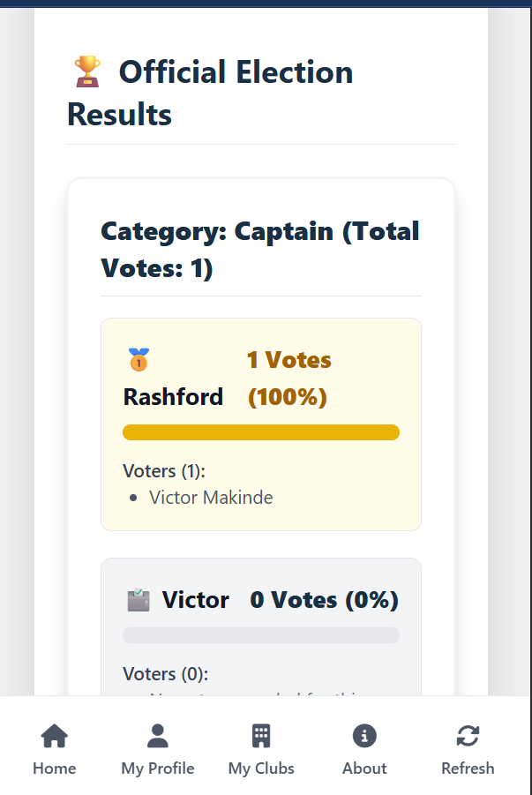The height and width of the screenshot is (795, 532).
Task: Click Rashford's full gold vote progress bar
Action: pos(261,431)
